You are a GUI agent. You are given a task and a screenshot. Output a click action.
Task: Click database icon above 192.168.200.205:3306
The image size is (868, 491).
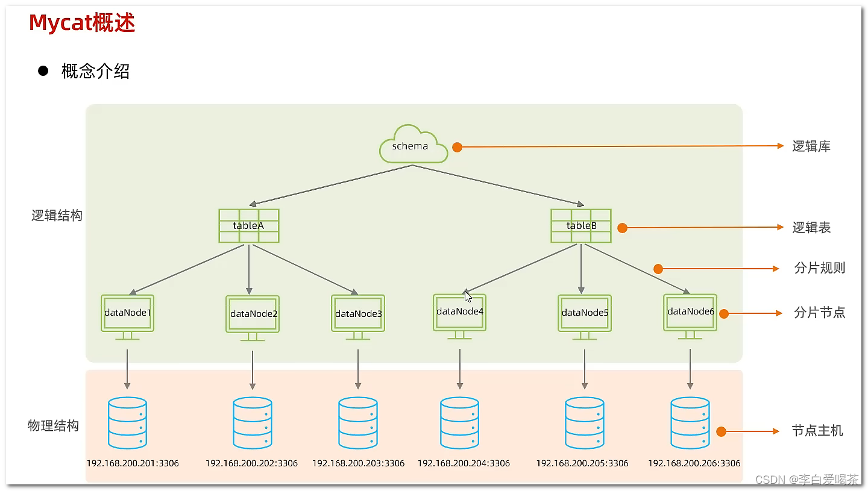585,423
